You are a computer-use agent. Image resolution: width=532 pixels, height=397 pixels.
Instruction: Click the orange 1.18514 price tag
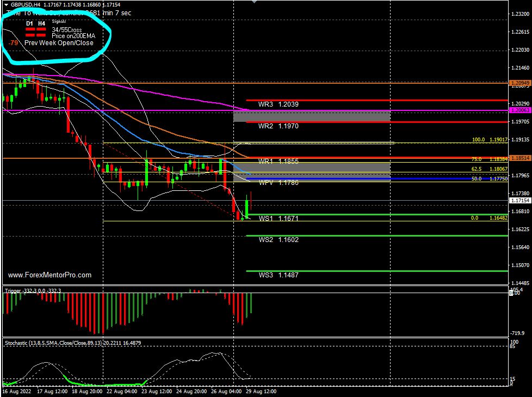coord(519,158)
